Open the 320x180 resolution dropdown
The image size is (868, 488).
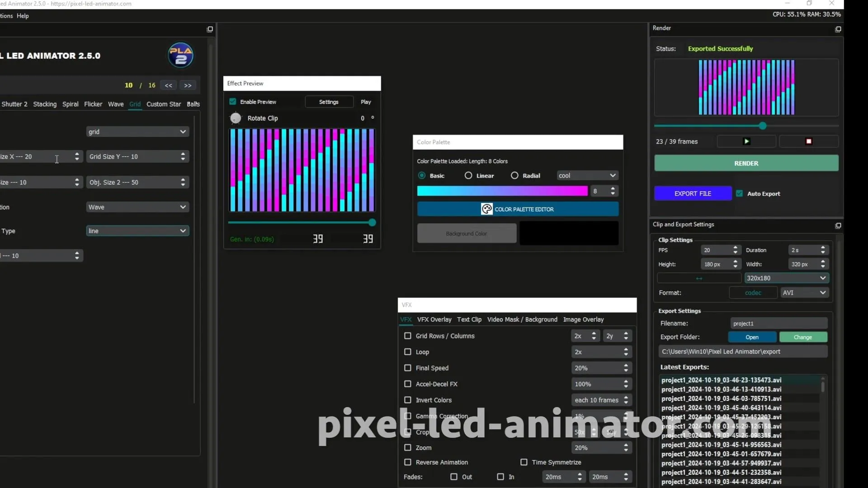(x=786, y=278)
